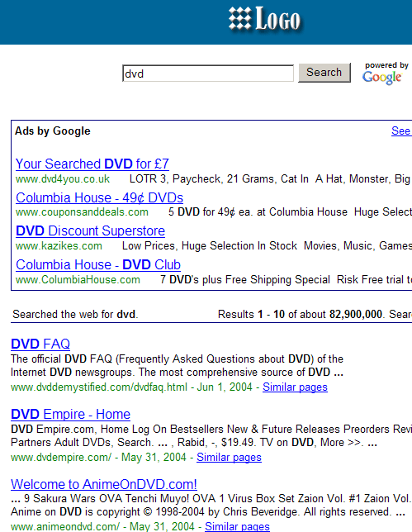
Task: Click the www.ColumbiaHouse.com ad URL text
Action: 78,279
